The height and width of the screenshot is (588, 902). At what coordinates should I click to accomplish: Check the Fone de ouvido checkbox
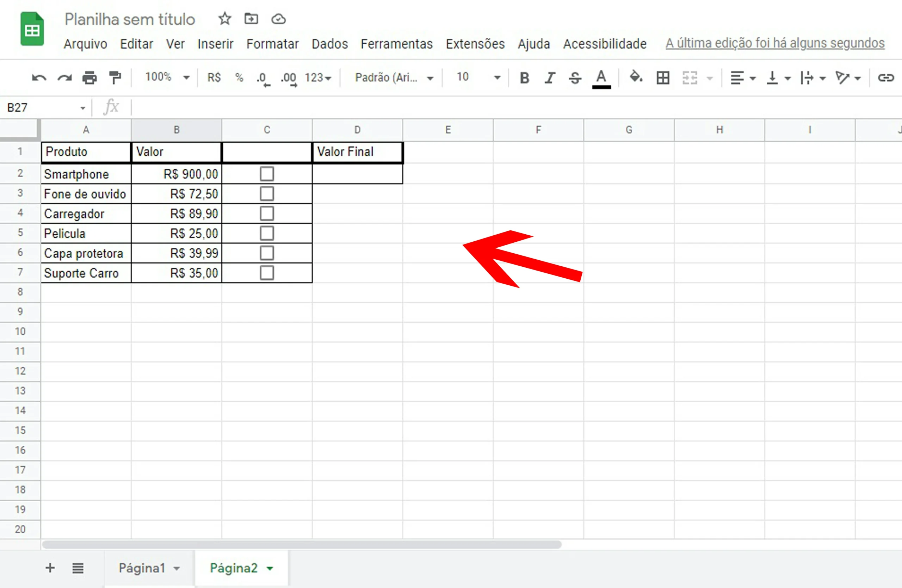coord(267,194)
